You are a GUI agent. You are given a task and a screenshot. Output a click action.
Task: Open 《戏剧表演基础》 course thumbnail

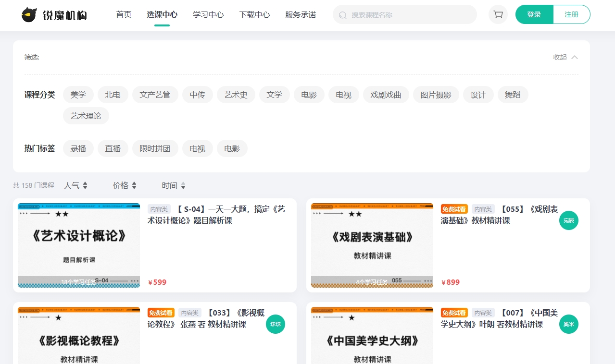tap(372, 245)
